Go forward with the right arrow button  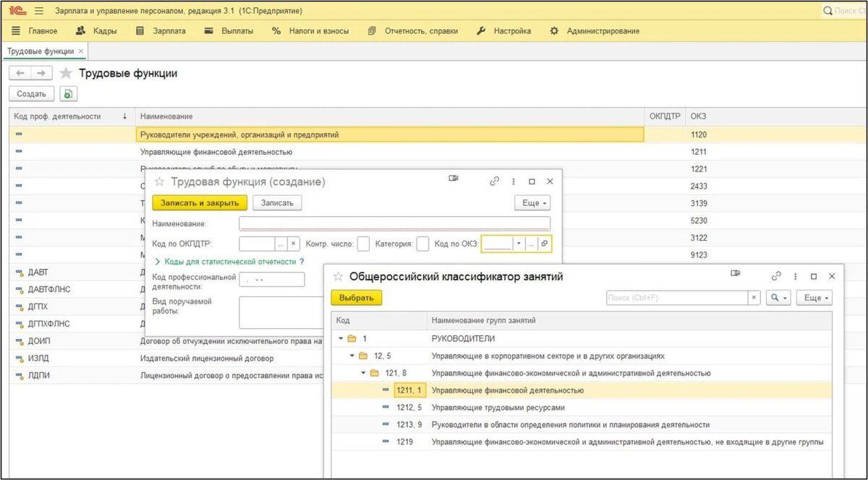click(x=41, y=73)
